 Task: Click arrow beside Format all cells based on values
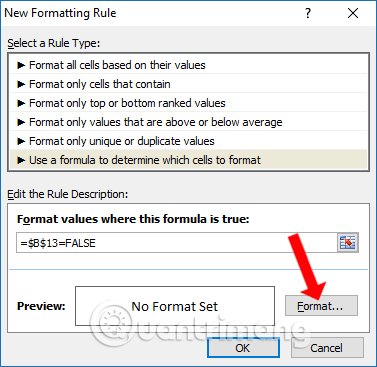(x=21, y=65)
